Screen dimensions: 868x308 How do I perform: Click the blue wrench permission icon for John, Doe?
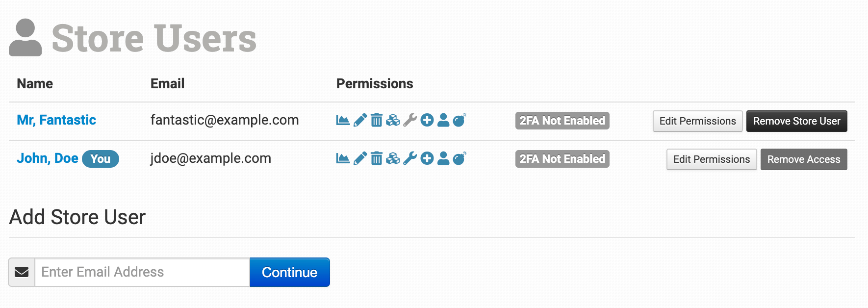[410, 158]
